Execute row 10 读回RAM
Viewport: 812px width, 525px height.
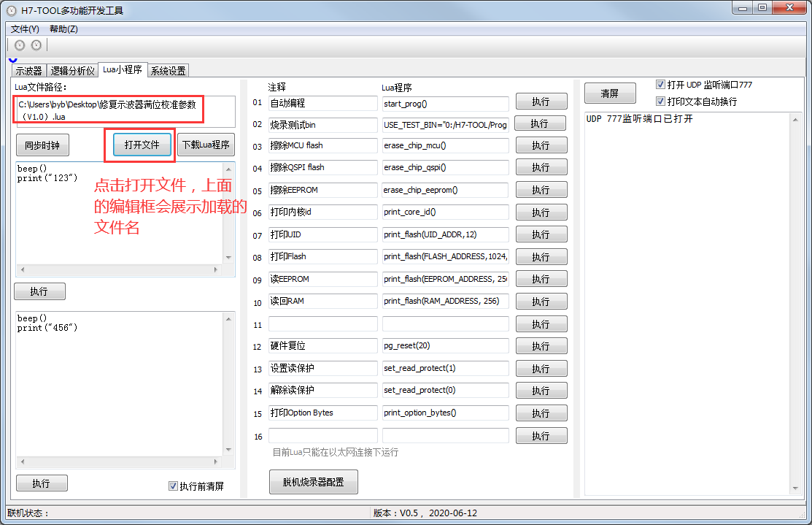(541, 302)
